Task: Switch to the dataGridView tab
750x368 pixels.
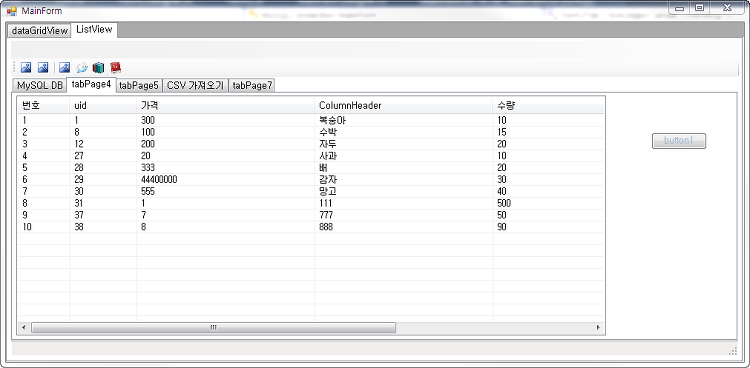Action: click(x=40, y=31)
